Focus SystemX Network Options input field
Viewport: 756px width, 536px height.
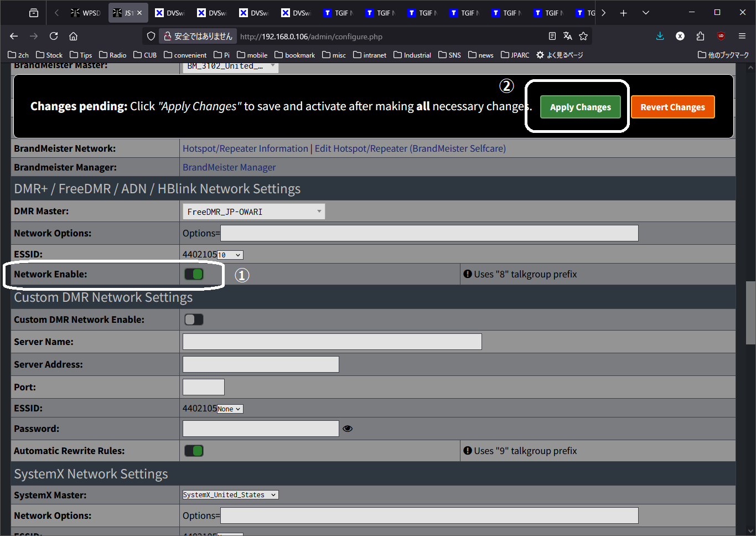(x=429, y=516)
